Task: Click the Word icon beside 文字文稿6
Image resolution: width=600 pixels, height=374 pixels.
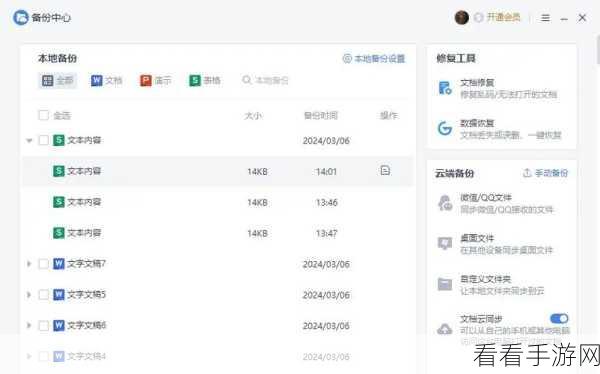Action: 59,325
